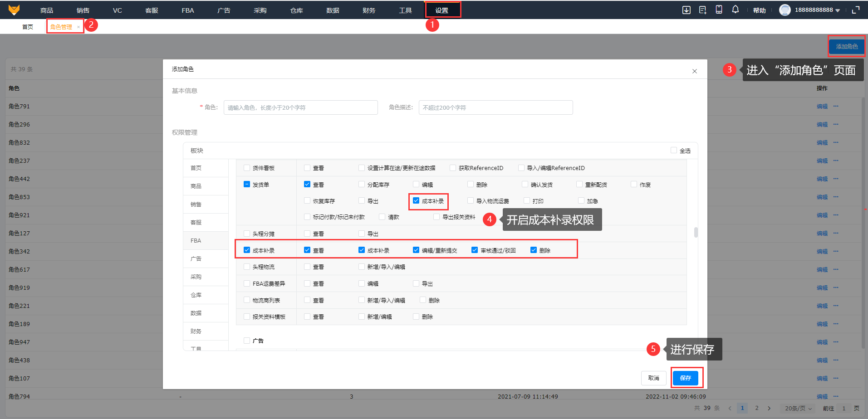
Task: Click the add-note list icon in top bar
Action: pyautogui.click(x=702, y=10)
